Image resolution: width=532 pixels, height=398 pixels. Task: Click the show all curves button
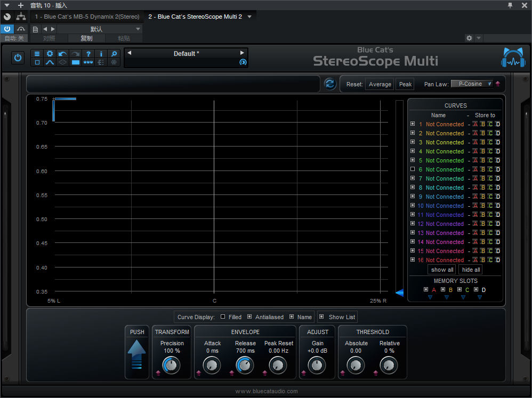click(442, 270)
